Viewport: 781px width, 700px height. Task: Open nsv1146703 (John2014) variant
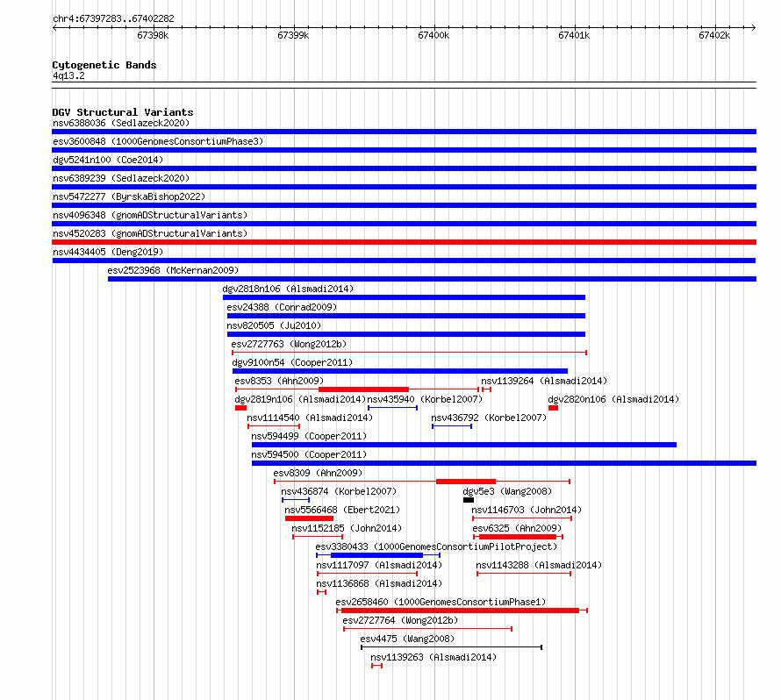[x=527, y=510]
